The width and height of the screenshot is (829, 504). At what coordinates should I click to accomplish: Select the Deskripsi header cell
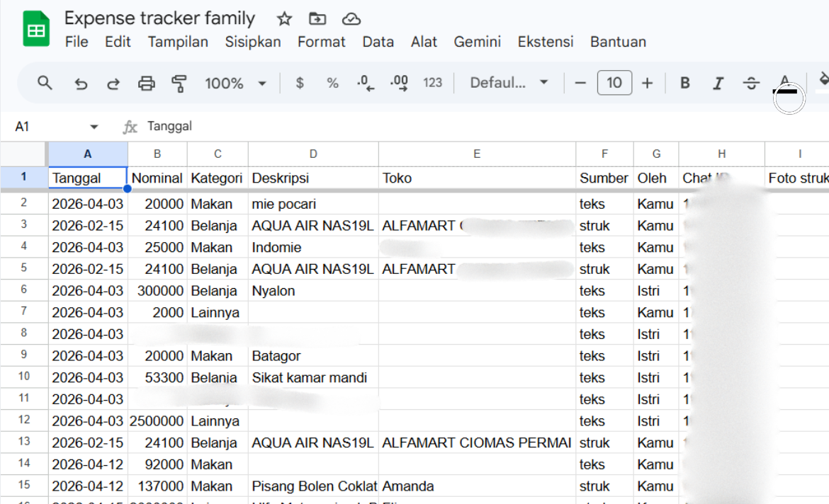pos(313,178)
